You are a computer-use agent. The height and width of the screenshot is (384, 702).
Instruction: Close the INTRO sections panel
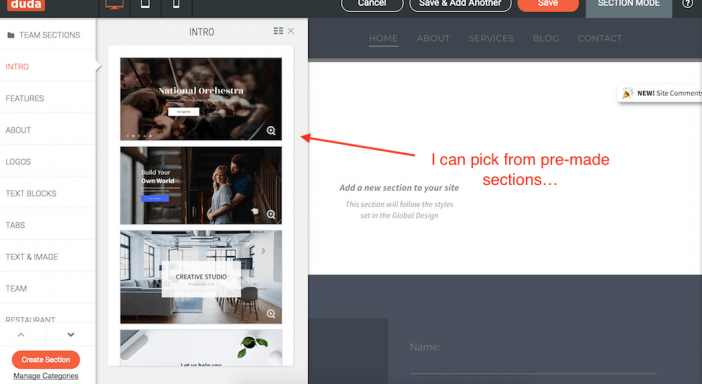click(x=291, y=31)
